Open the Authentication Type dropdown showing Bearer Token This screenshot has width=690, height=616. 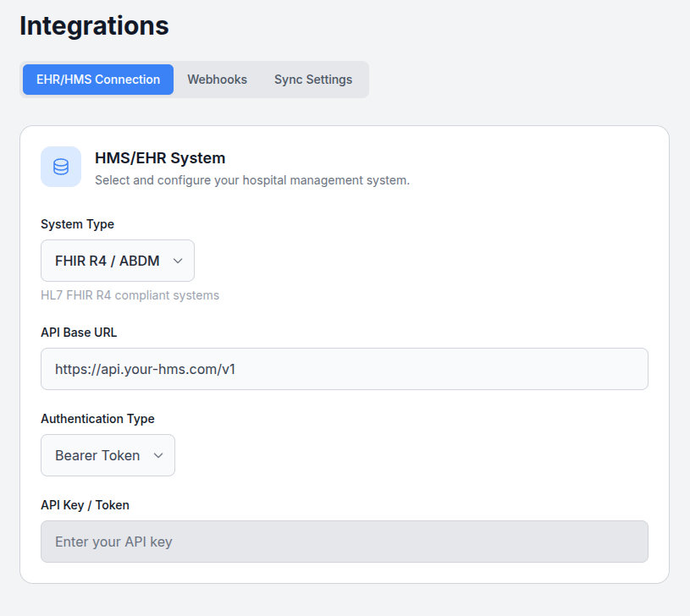[x=108, y=455]
